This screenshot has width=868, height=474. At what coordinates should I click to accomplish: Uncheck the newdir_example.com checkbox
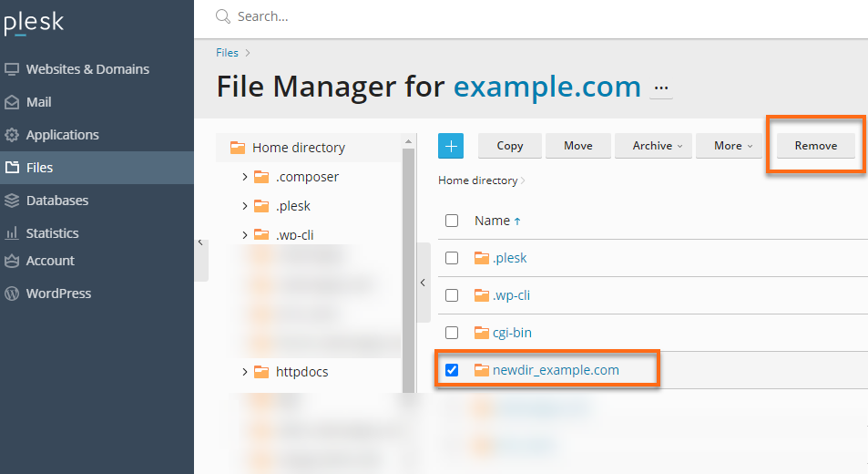(x=452, y=370)
